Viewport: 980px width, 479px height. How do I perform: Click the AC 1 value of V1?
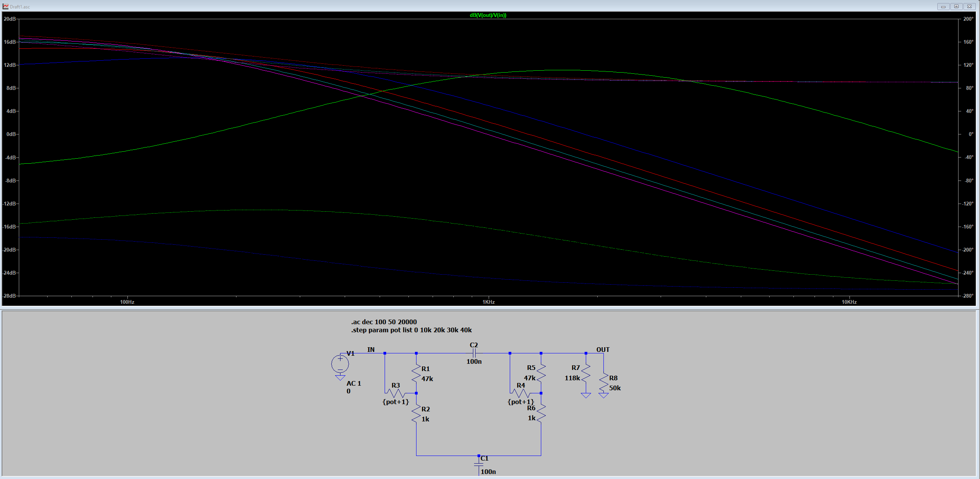[354, 383]
